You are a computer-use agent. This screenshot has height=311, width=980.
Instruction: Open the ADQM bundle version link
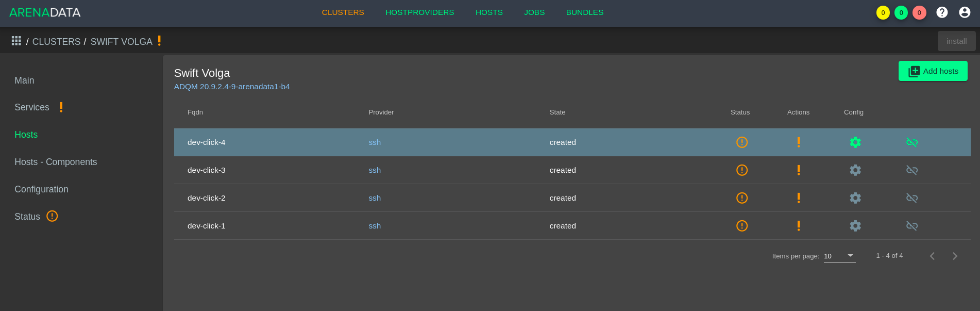tap(232, 87)
